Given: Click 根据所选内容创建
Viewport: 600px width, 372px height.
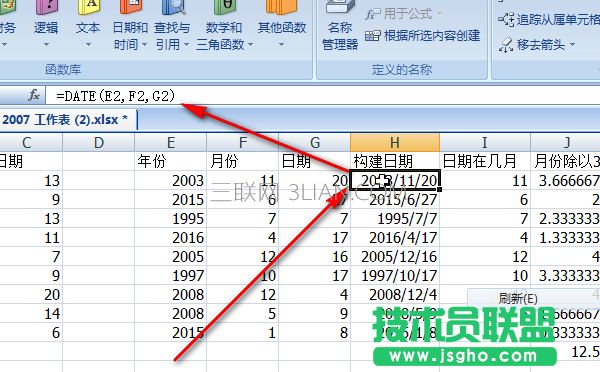Looking at the screenshot, I should click(x=422, y=36).
